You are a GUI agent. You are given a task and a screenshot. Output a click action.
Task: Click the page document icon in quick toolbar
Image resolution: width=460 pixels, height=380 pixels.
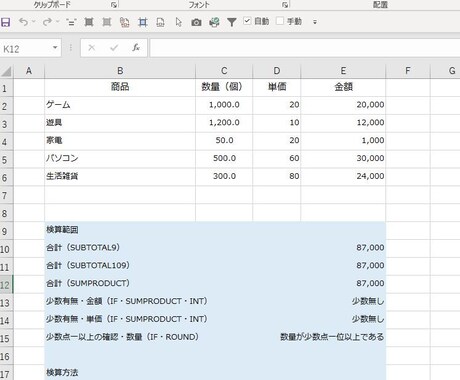(160, 22)
